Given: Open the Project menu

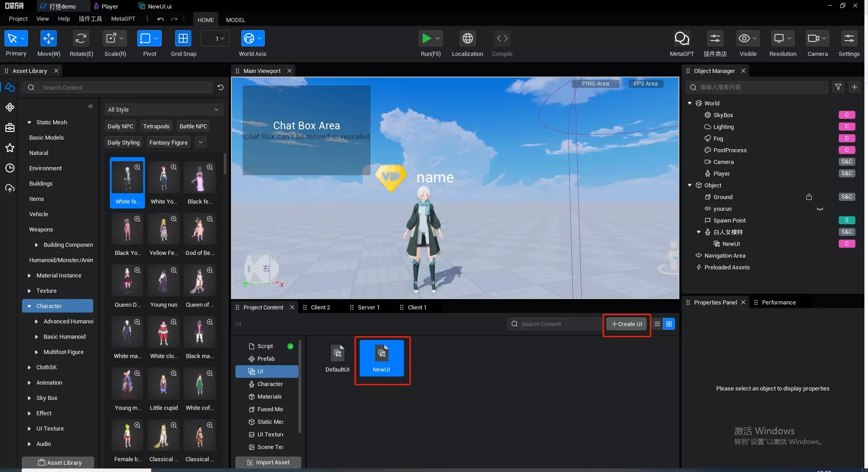Looking at the screenshot, I should coord(18,19).
